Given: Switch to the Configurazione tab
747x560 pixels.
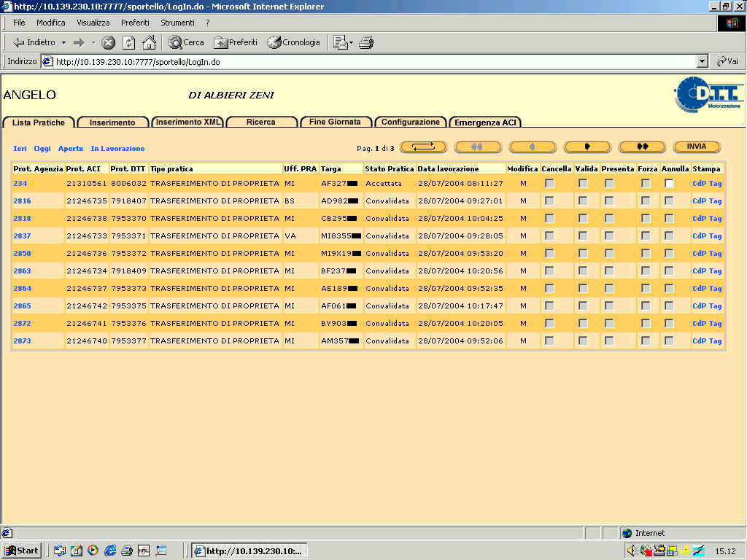Looking at the screenshot, I should tap(410, 122).
